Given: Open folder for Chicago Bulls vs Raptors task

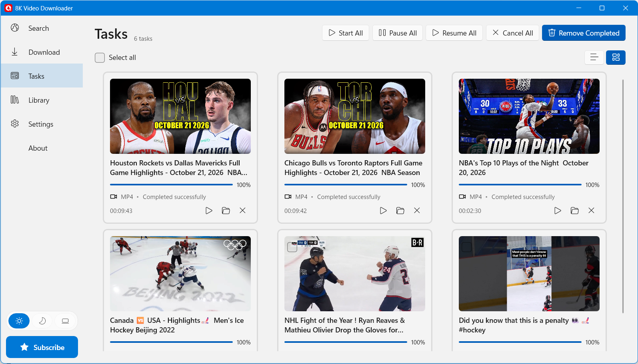Looking at the screenshot, I should point(400,211).
